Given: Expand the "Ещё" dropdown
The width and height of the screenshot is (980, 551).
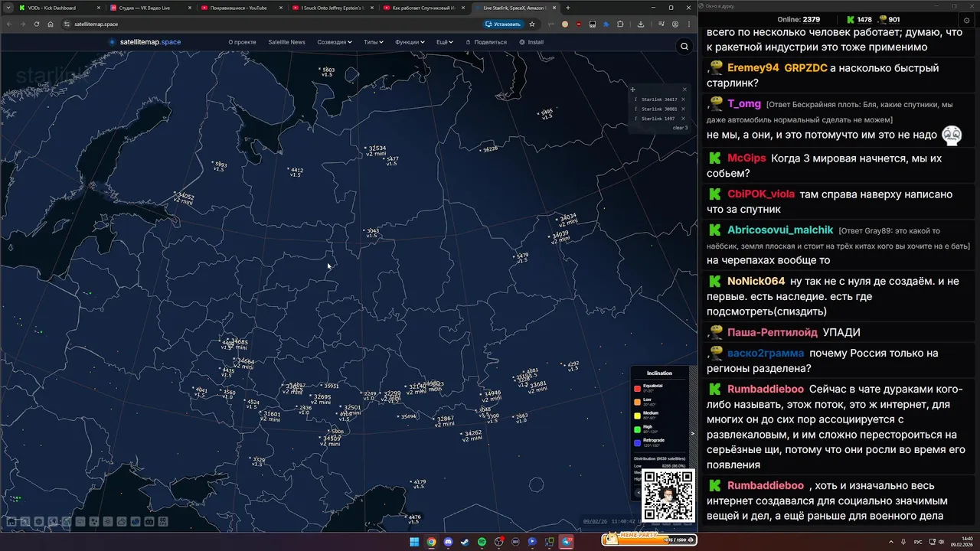Looking at the screenshot, I should [x=445, y=42].
